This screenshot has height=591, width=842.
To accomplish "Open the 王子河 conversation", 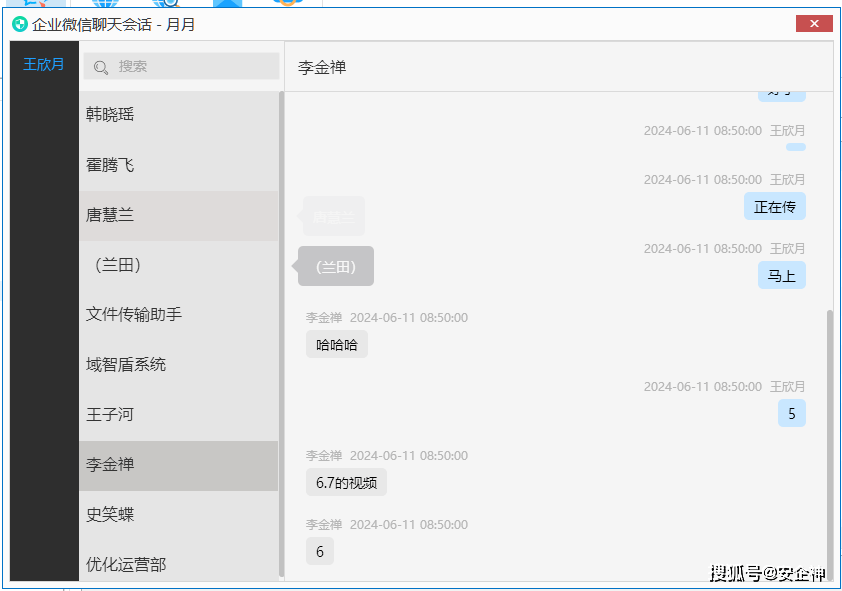I will [x=178, y=415].
